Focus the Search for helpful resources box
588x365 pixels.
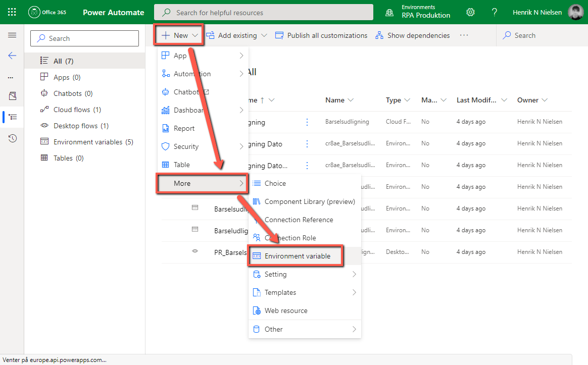(264, 12)
